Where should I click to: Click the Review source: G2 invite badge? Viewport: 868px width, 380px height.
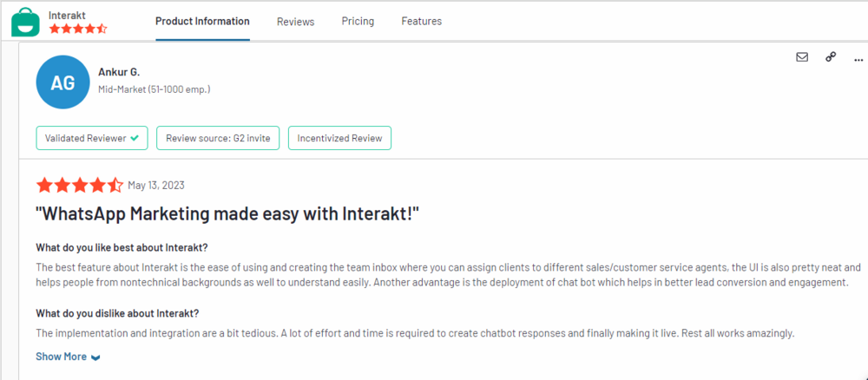[218, 138]
